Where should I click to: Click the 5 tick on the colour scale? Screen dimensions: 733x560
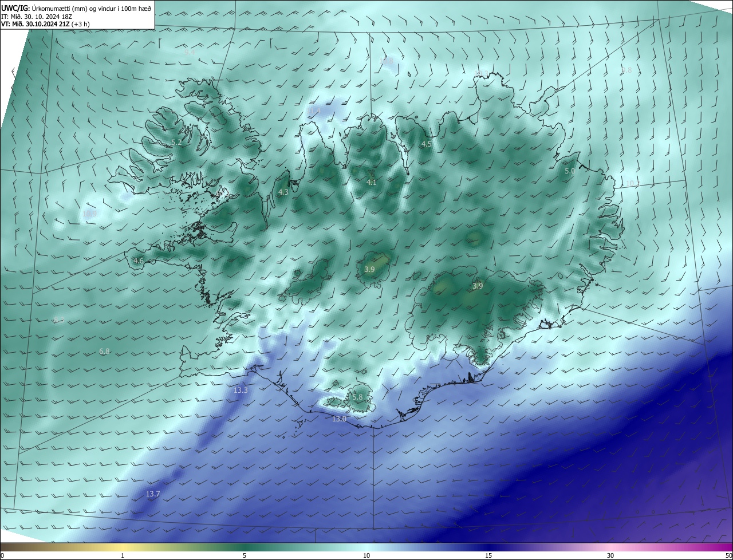(x=245, y=555)
